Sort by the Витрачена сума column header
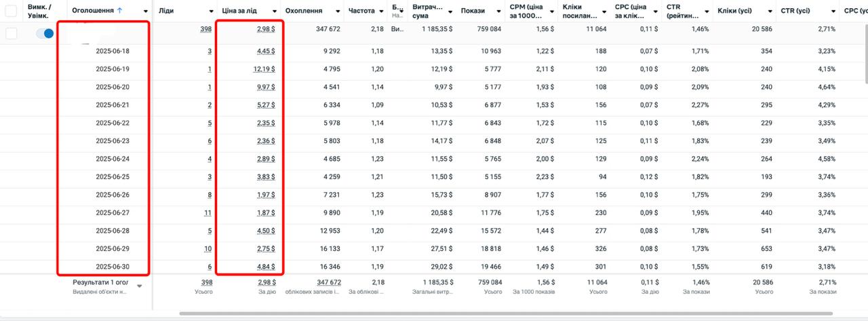Viewport: 868px width, 321px height. (x=427, y=11)
